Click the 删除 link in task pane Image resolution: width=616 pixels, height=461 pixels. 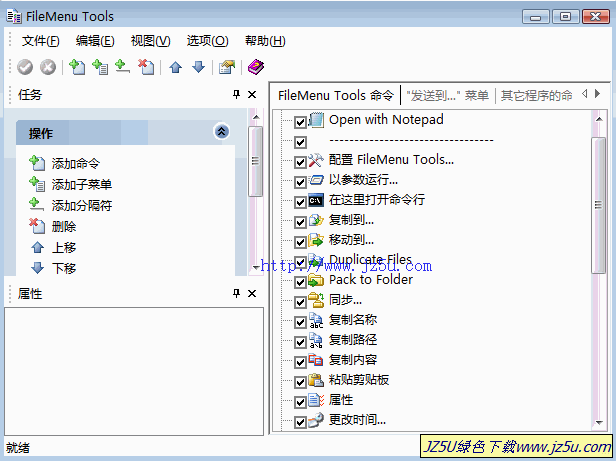[64, 226]
